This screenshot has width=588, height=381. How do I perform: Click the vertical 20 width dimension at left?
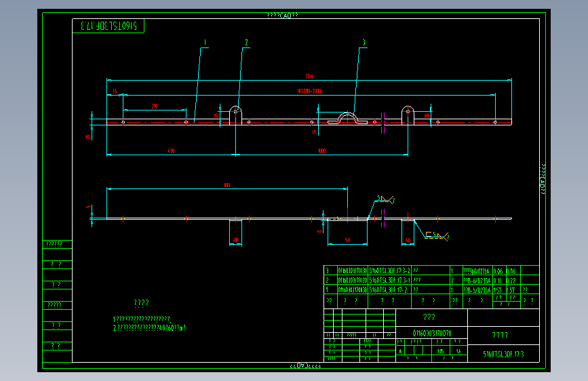[88, 137]
